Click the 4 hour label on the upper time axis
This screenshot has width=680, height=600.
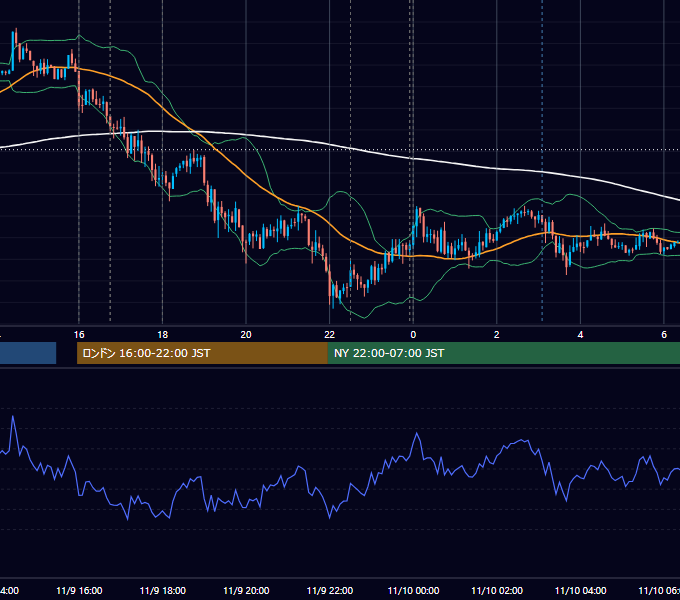pos(580,335)
